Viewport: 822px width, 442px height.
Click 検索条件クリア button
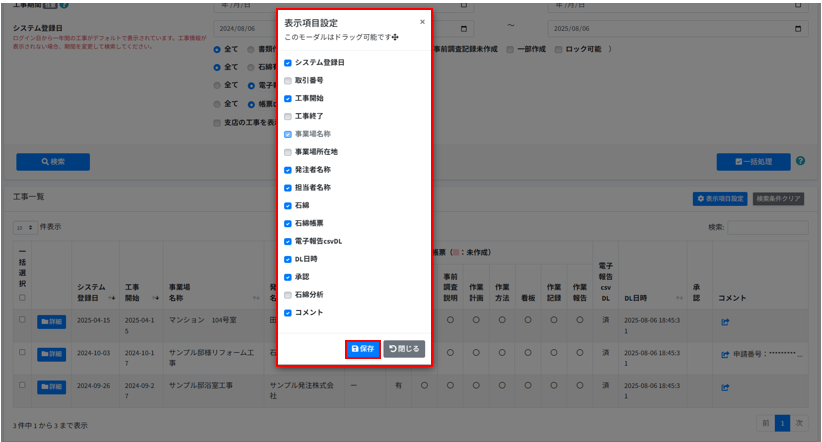(778, 199)
